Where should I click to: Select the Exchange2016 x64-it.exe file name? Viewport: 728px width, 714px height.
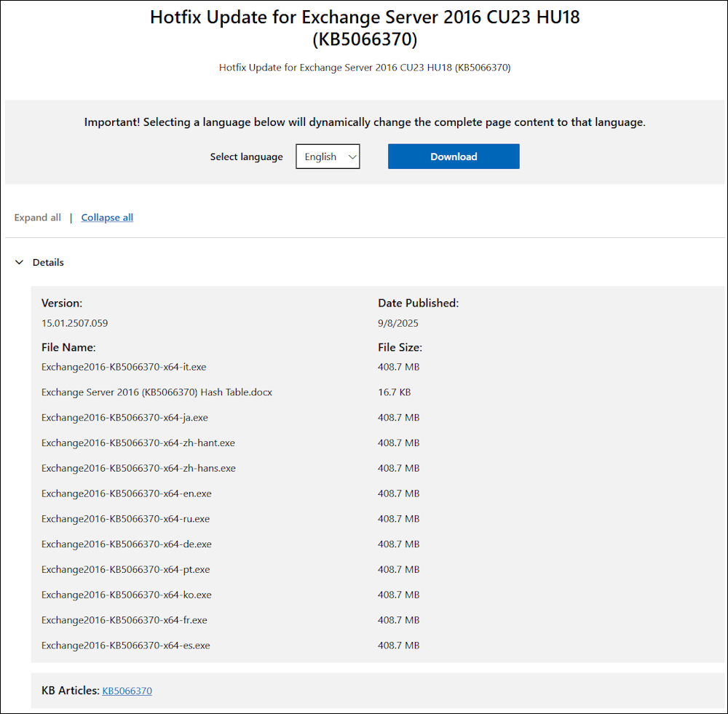tap(124, 367)
